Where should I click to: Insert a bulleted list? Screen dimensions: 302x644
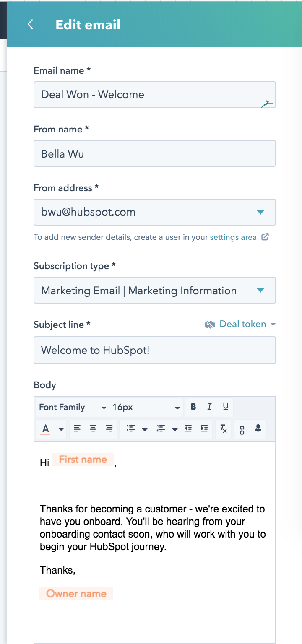(131, 429)
